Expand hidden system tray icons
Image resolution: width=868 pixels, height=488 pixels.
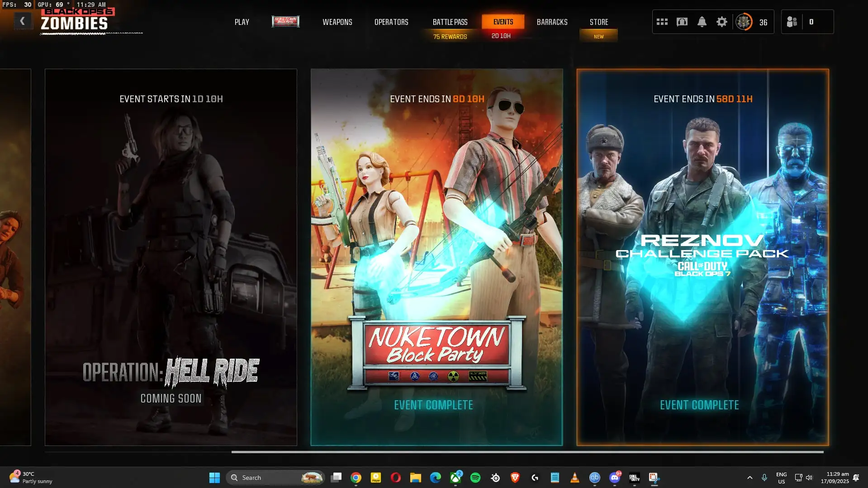click(x=749, y=478)
